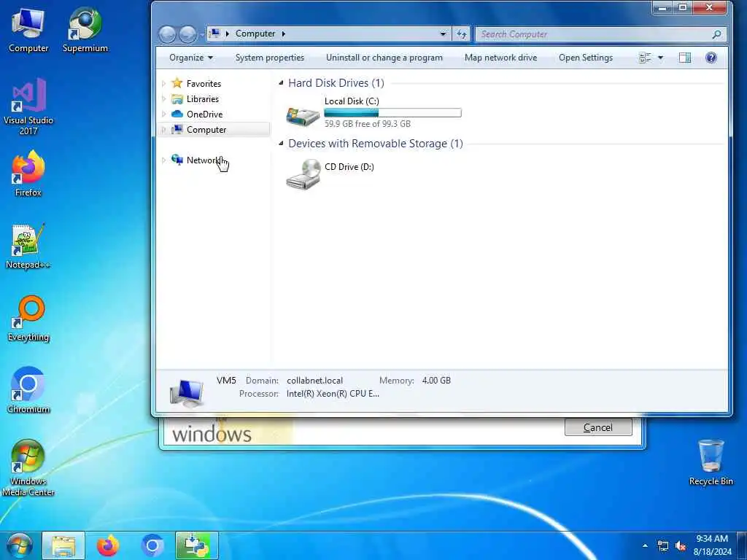Click the '4.00 GB' memory value
Screen dimensions: 747x560
(436, 381)
